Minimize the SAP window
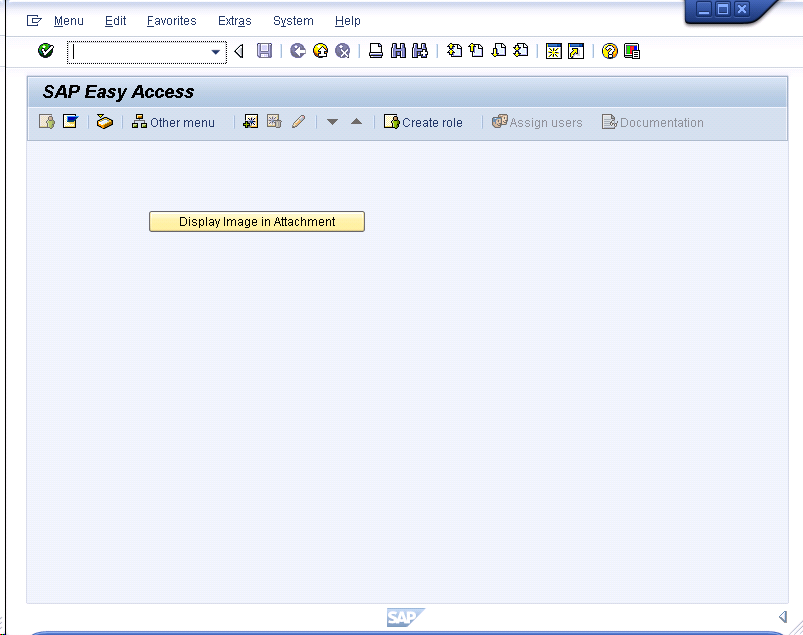Viewport: 803px width, 635px height. coord(705,9)
